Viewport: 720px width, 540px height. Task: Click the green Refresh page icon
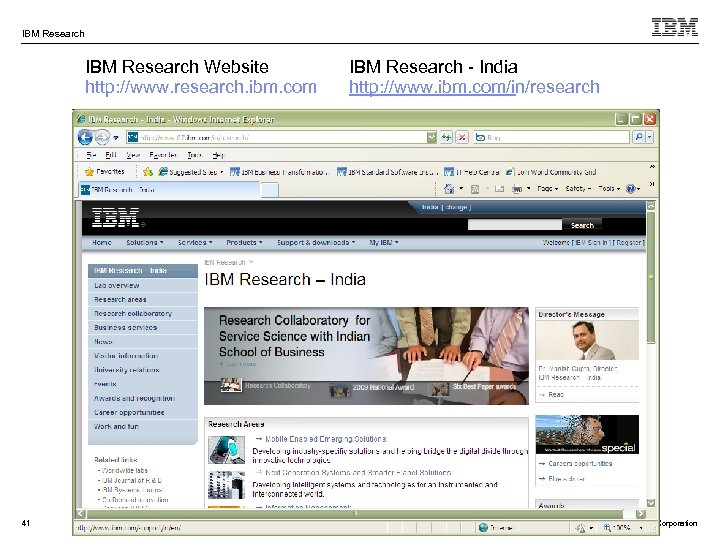[x=446, y=137]
